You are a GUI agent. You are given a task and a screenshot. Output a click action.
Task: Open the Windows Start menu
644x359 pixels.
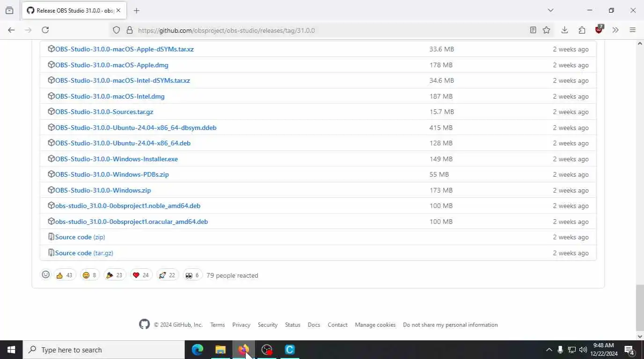11,350
